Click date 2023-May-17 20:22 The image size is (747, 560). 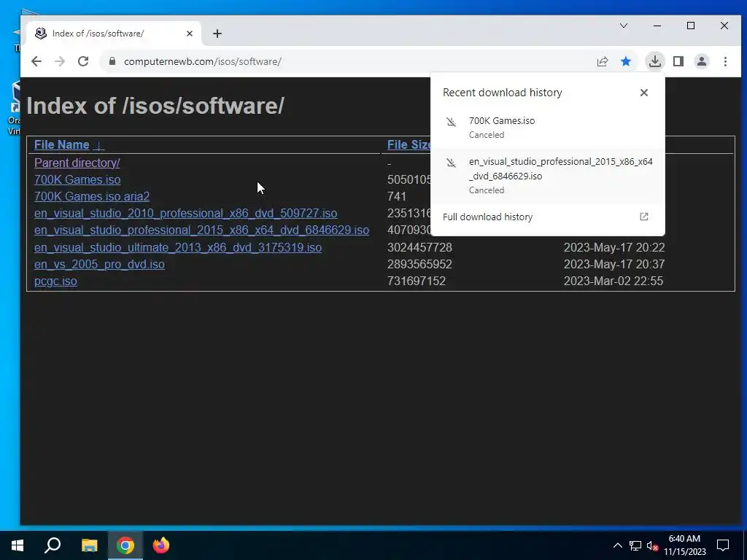(x=614, y=248)
